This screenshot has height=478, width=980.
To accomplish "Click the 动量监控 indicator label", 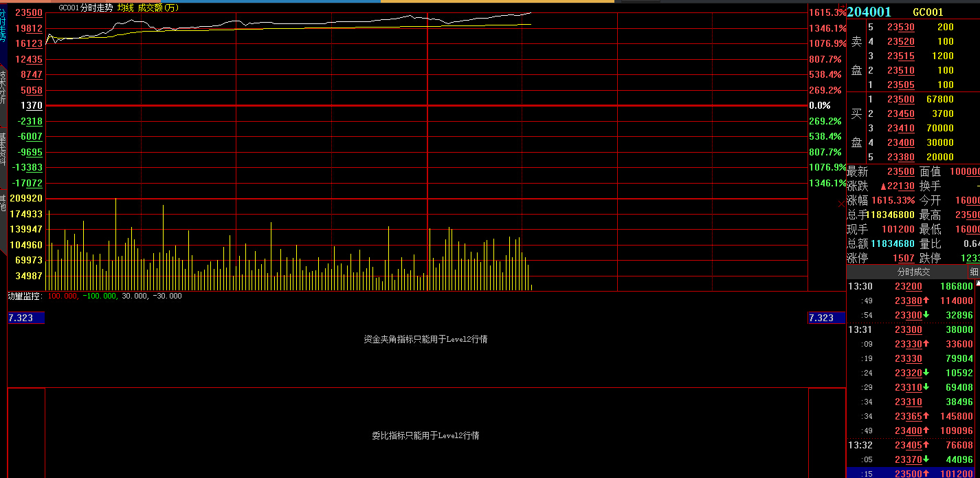I will 25,296.
